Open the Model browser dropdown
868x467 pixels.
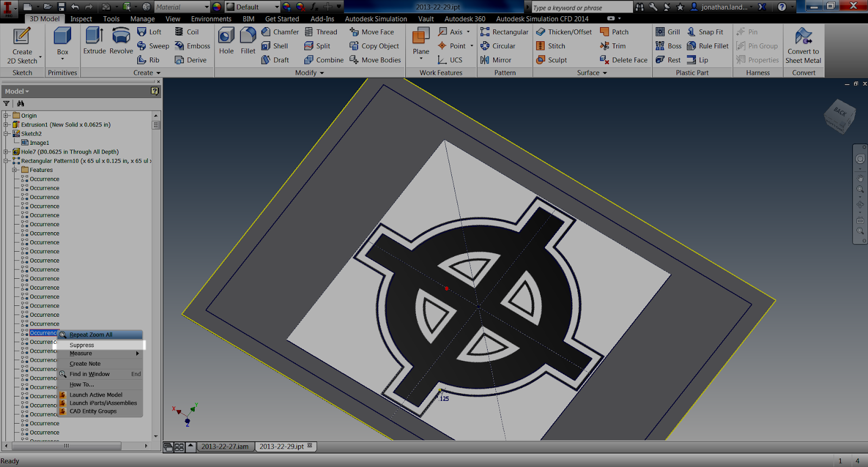[x=17, y=91]
